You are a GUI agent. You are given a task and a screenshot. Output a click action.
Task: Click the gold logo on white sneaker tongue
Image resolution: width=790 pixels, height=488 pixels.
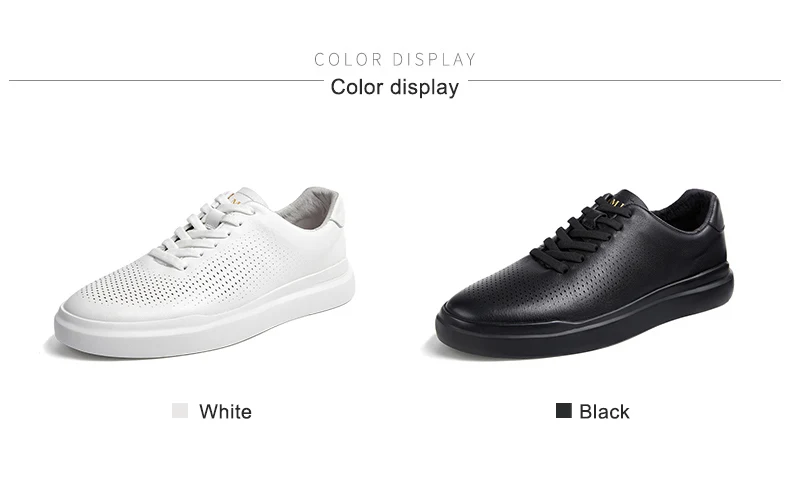235,197
